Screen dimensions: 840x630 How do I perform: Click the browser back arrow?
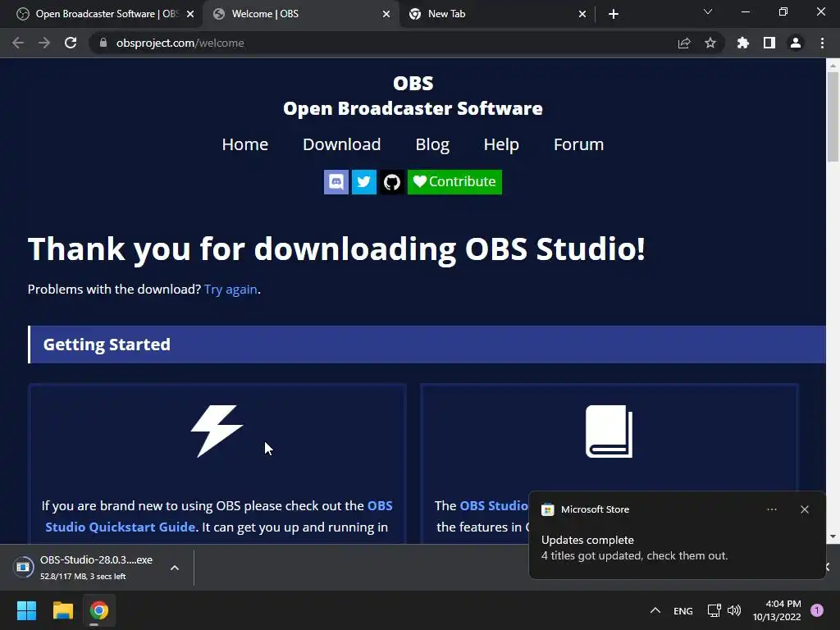click(18, 43)
